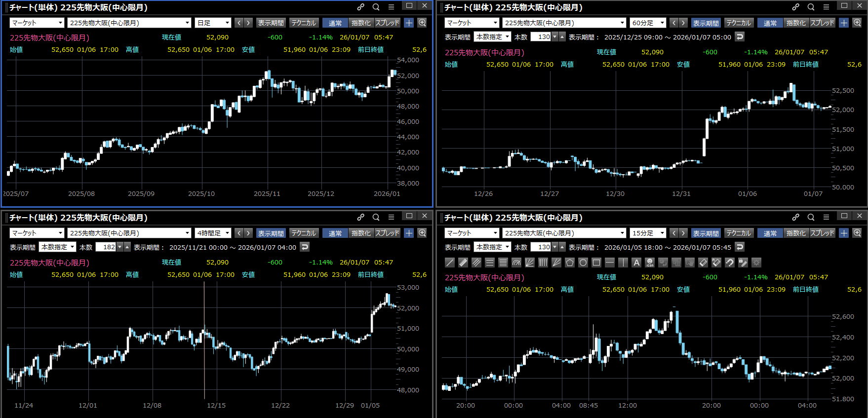Screen dimensions: 868x418
Task: Open the 日足 timeframe dropdown
Action: coord(213,23)
